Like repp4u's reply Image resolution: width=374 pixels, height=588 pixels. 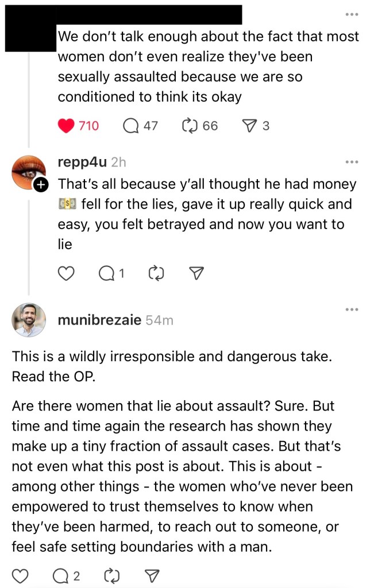pos(67,274)
